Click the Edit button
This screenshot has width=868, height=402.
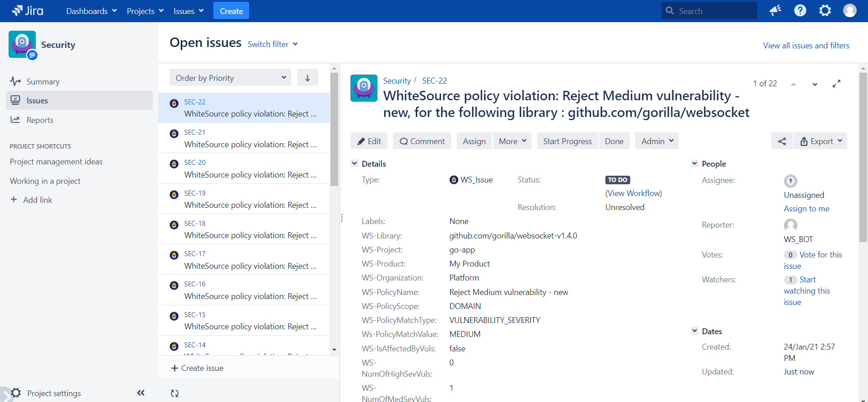coord(369,141)
